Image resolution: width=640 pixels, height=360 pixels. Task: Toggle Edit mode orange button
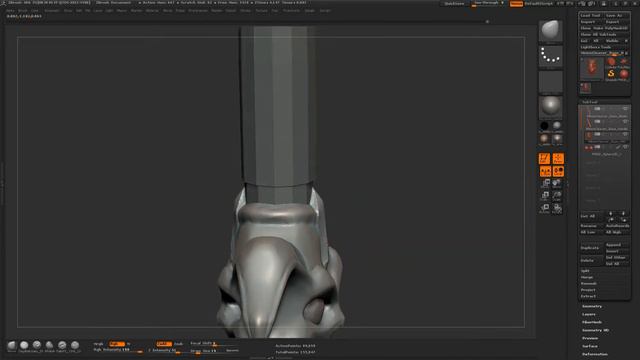(x=544, y=158)
